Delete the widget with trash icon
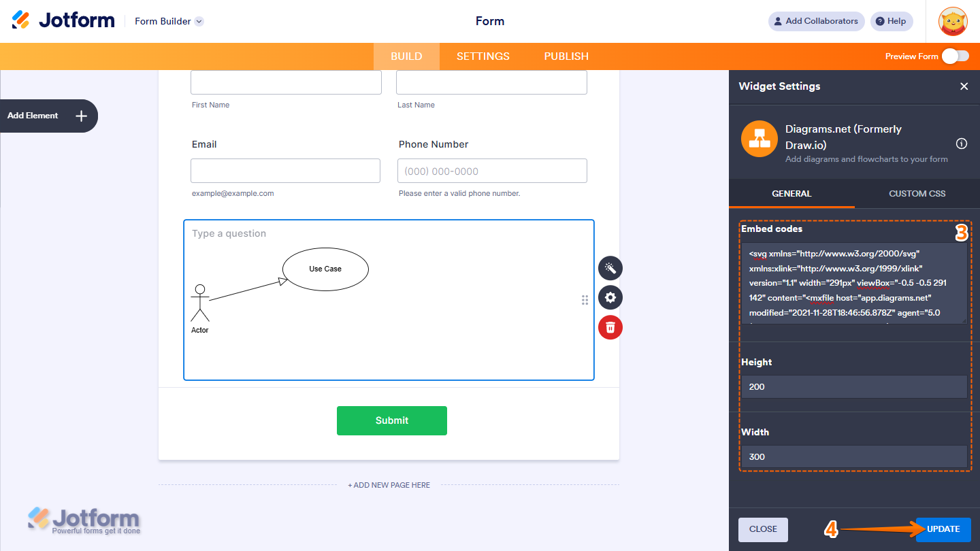This screenshot has height=551, width=980. [610, 327]
